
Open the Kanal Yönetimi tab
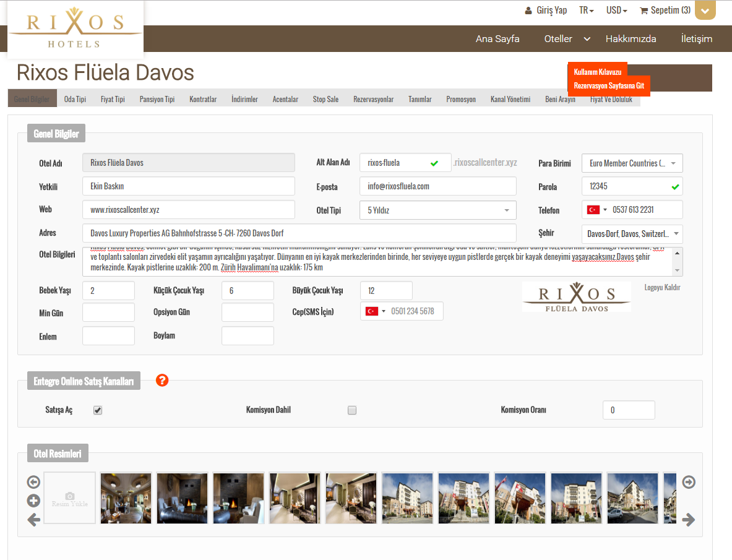point(510,99)
